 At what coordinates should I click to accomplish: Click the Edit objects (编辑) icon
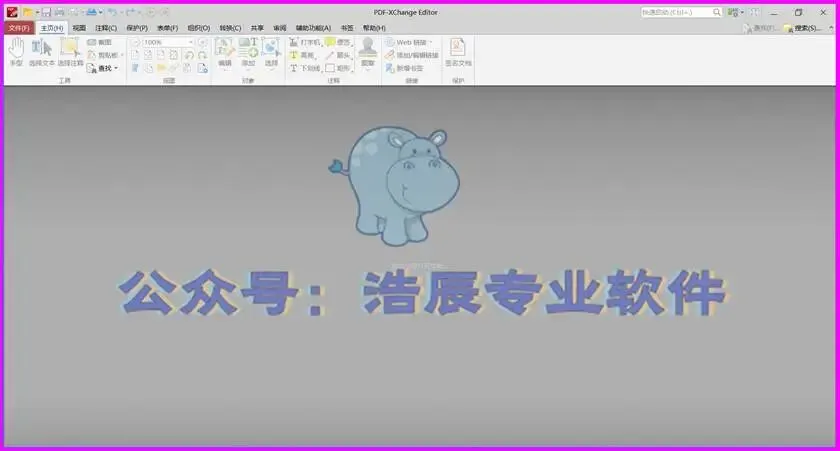pos(224,52)
